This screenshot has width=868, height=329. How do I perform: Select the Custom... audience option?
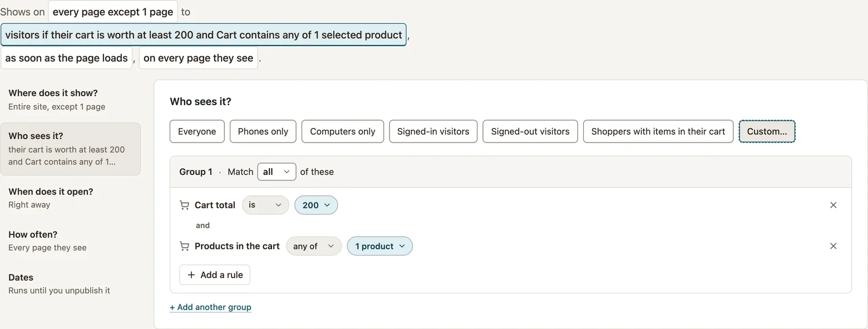point(767,131)
